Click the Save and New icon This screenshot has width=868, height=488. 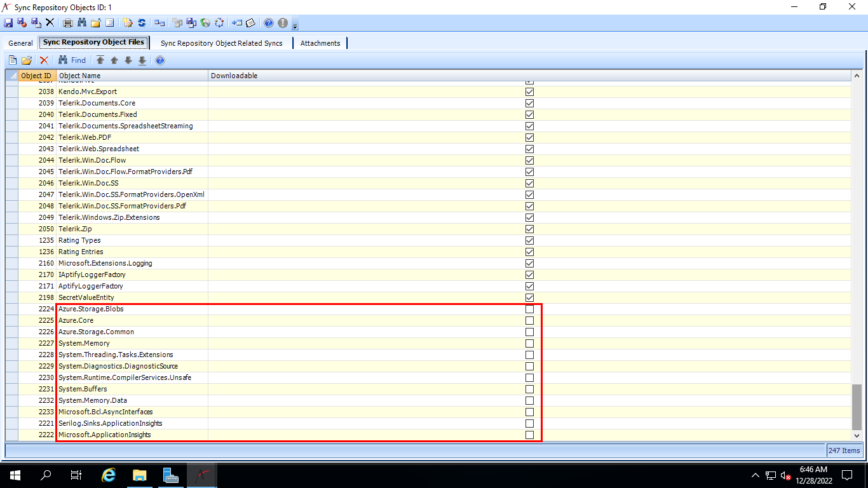pos(36,23)
